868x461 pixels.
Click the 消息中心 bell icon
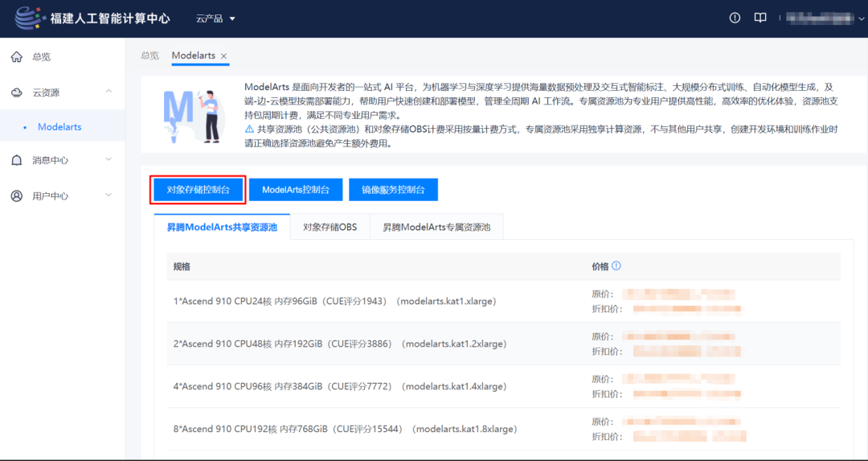tap(17, 160)
